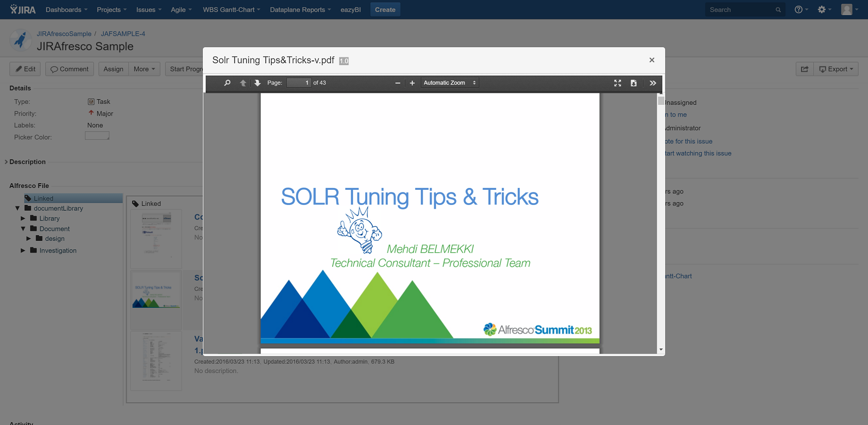868x425 pixels.
Task: Click the scrollbar down arrow in PDF viewer
Action: [x=661, y=349]
